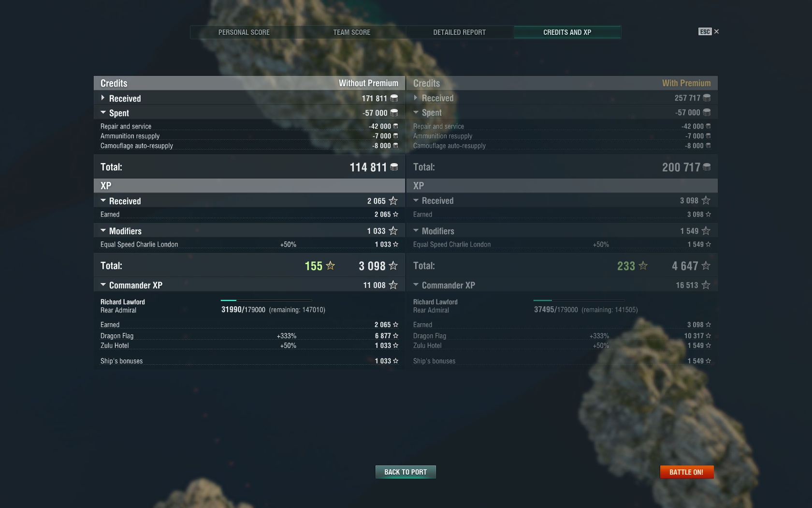
Task: Collapse Commander XP in Without Premium panel
Action: tap(103, 285)
